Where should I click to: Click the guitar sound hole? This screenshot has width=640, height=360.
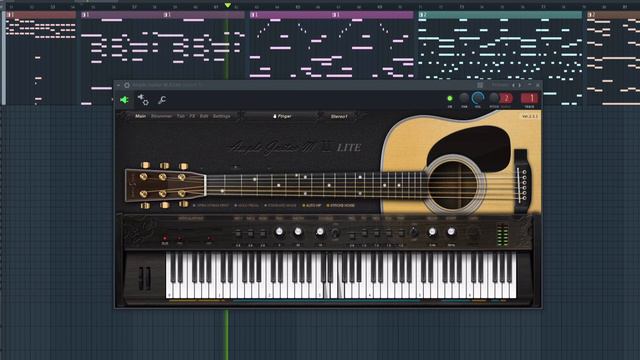click(453, 184)
